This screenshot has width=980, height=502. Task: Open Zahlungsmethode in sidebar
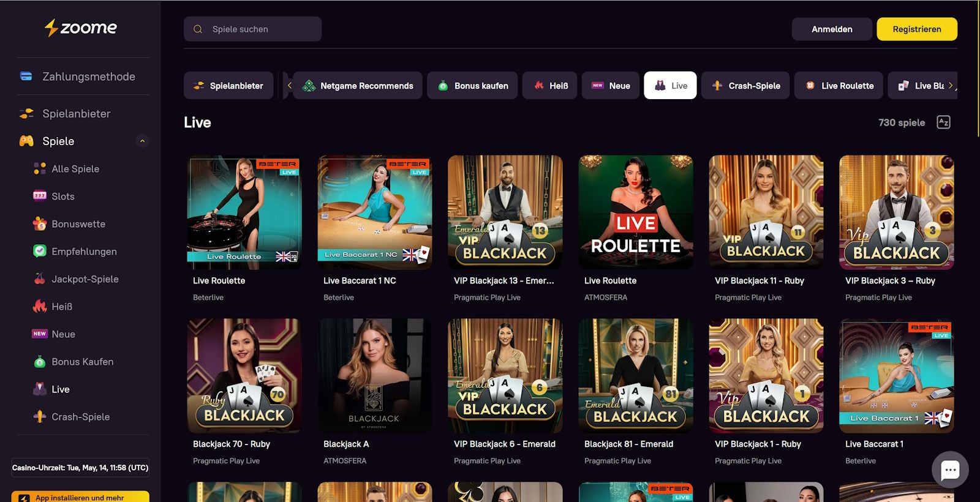tap(88, 77)
